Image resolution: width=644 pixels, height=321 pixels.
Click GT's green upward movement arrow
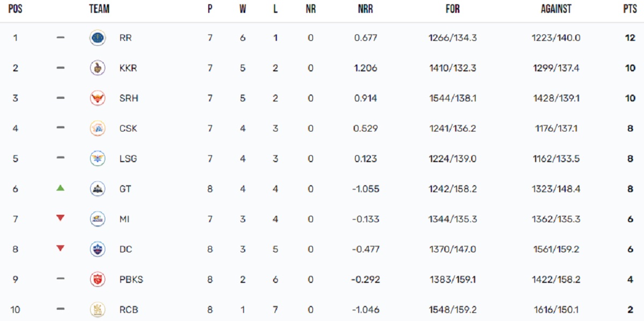pyautogui.click(x=61, y=188)
